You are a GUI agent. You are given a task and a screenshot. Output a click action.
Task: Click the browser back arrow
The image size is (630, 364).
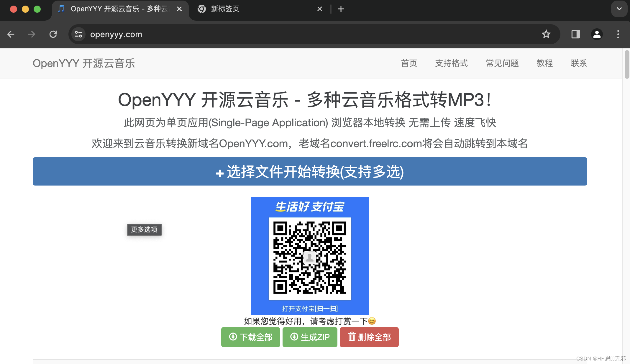[11, 34]
